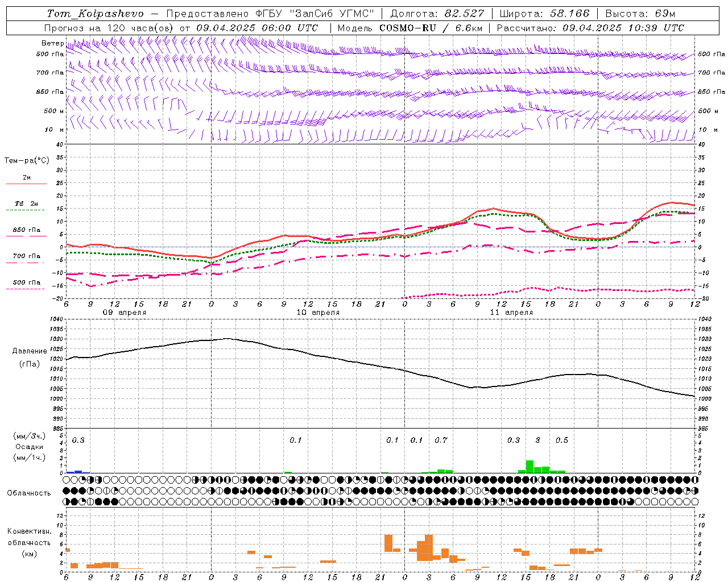Click the 850 гПа temperature legend entry

pyautogui.click(x=26, y=232)
